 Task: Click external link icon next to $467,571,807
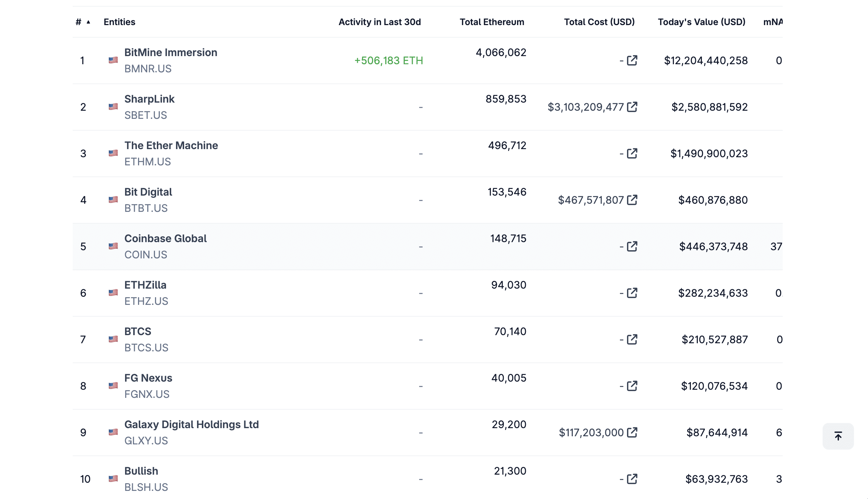pos(632,200)
